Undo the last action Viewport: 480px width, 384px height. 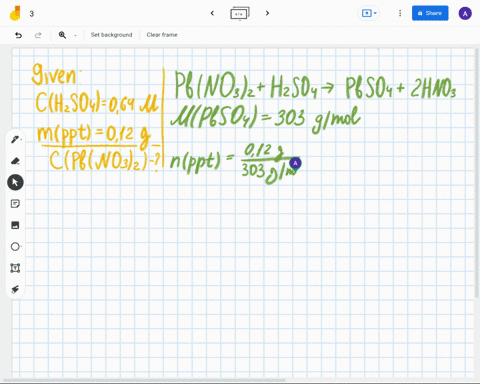[19, 35]
